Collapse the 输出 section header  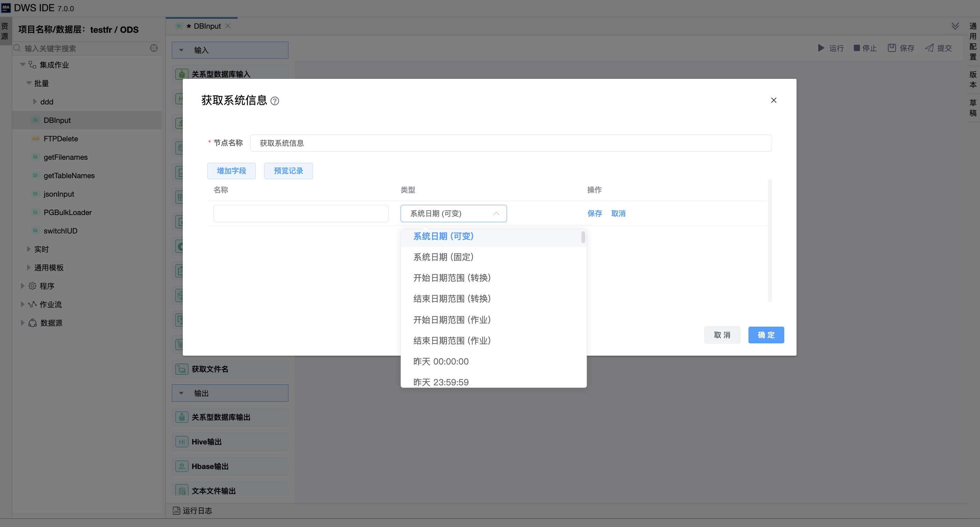[x=181, y=393]
